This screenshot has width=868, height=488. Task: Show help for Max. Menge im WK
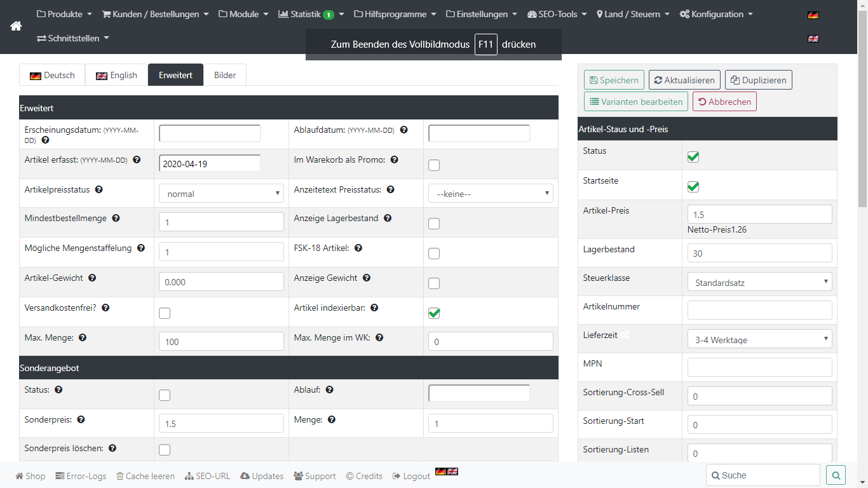pyautogui.click(x=380, y=337)
